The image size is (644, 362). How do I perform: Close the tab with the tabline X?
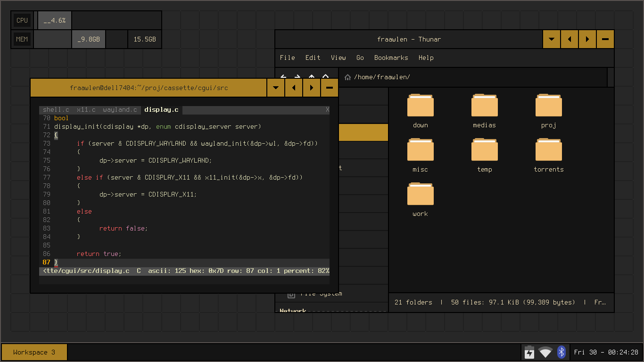point(327,110)
